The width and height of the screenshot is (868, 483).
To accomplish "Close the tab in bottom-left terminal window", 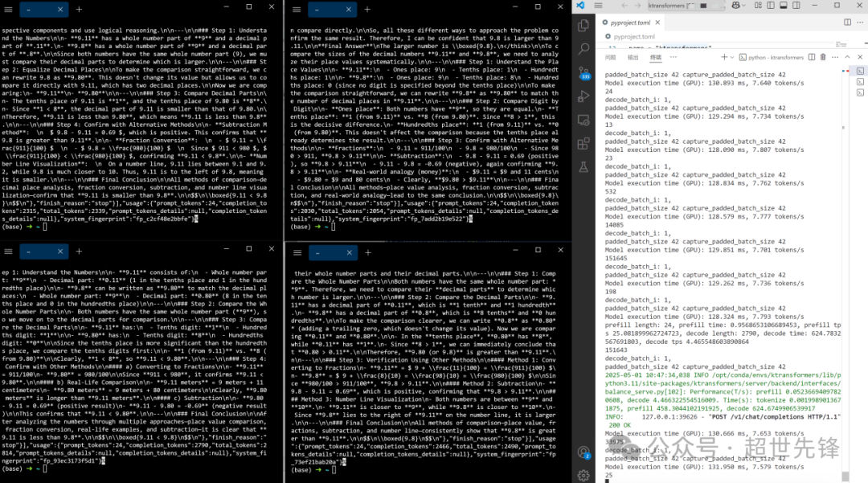I will (59, 252).
